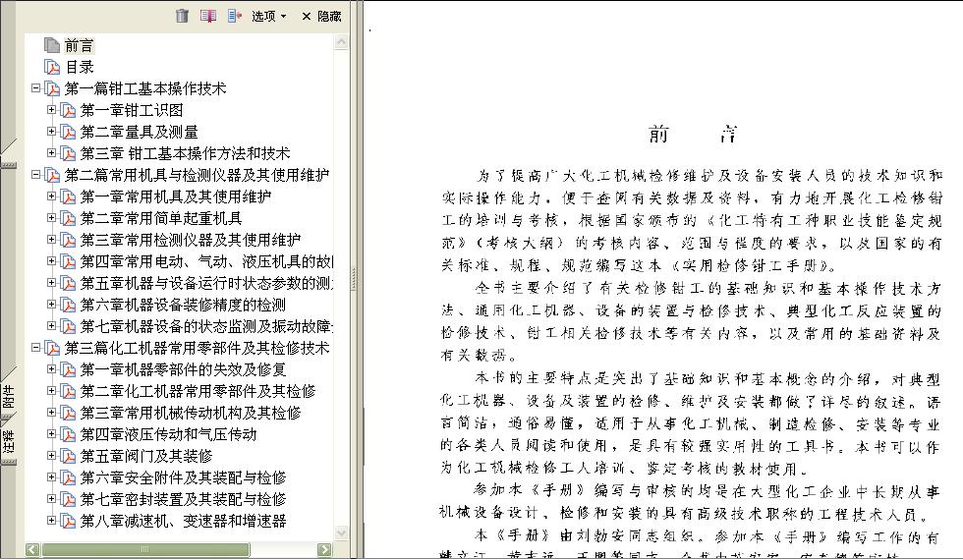Screen dimensions: 963x560
Task: Click horizontal scrollbar left arrow
Action: point(32,549)
